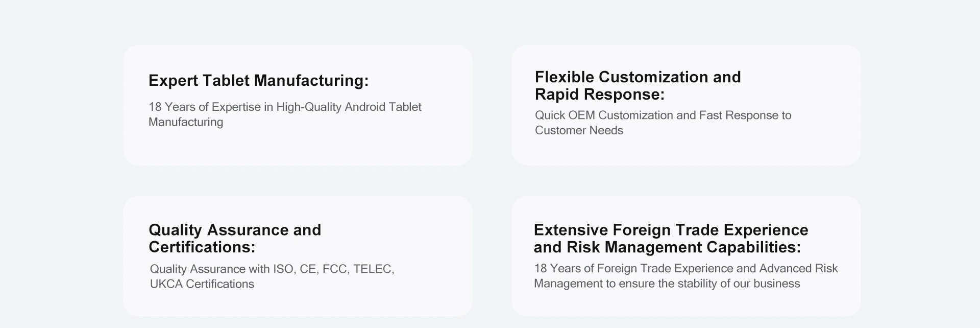Click the 'Quality Assurance and' heading line
980x328 pixels.
tap(235, 230)
